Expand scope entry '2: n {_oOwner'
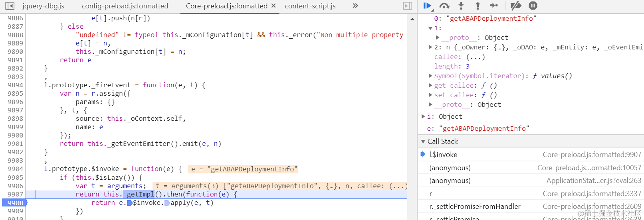 [430, 47]
